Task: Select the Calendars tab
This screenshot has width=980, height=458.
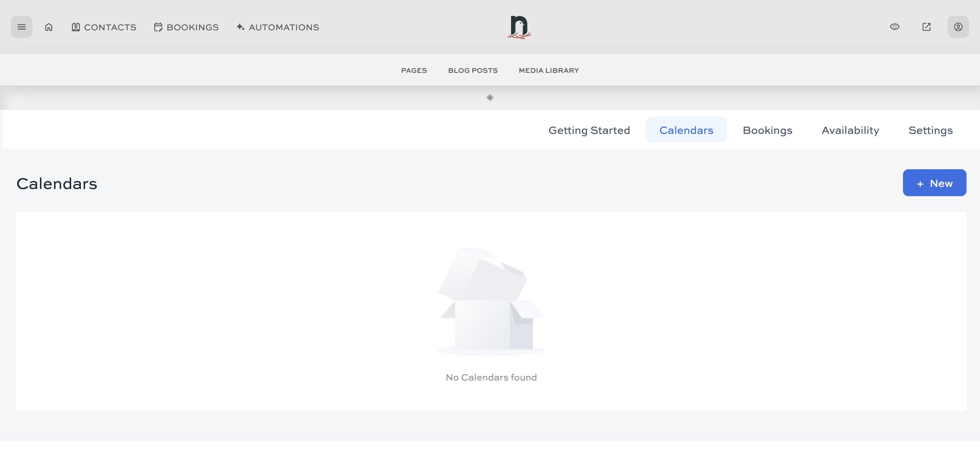Action: 686,130
